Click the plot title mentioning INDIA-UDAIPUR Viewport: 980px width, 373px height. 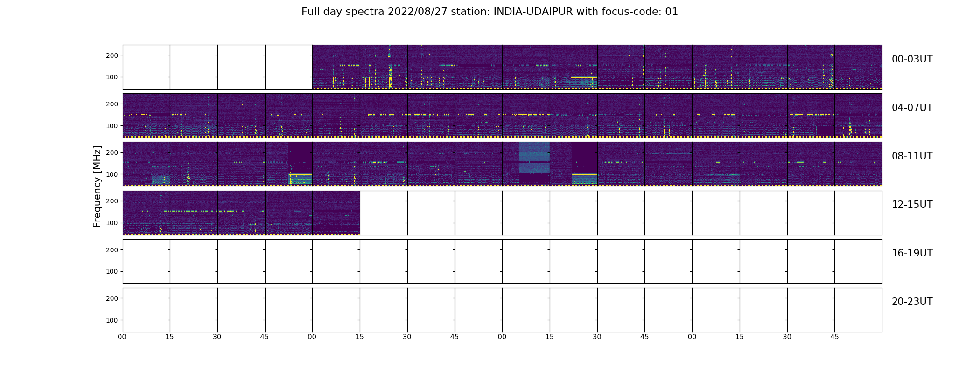tap(490, 12)
